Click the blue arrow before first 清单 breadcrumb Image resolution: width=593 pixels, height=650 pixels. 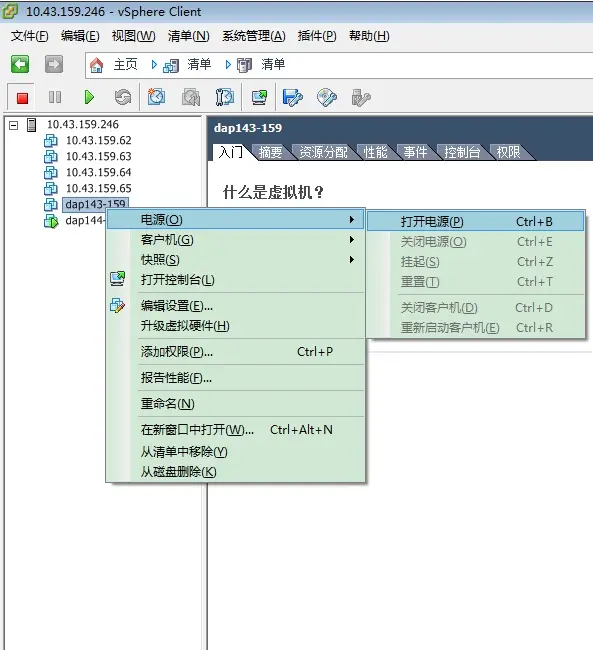click(154, 65)
